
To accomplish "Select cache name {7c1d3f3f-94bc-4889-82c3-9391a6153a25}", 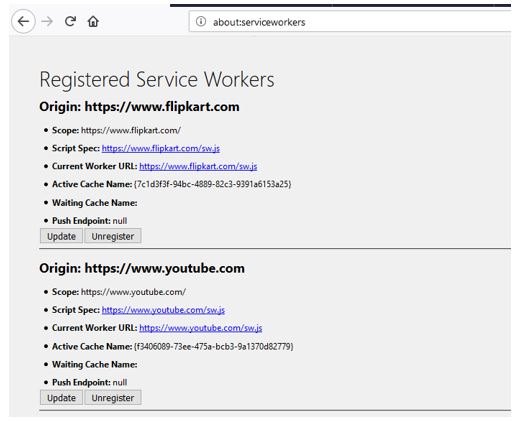I will click(213, 184).
